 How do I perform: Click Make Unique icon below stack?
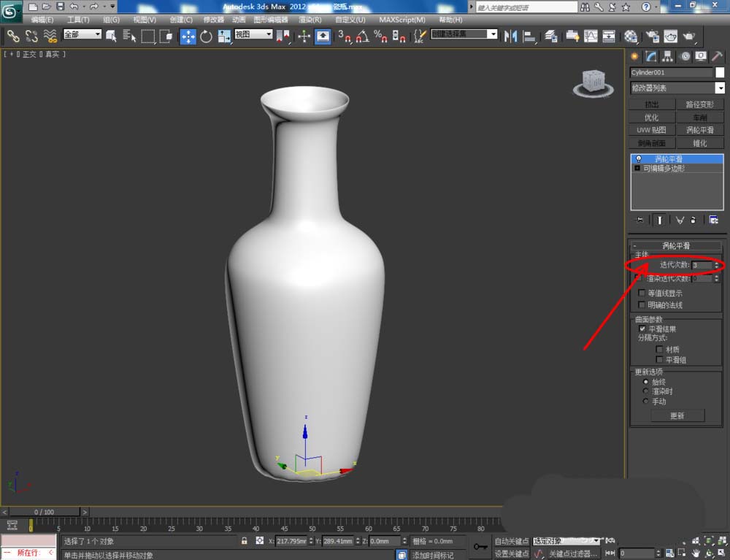[x=680, y=220]
